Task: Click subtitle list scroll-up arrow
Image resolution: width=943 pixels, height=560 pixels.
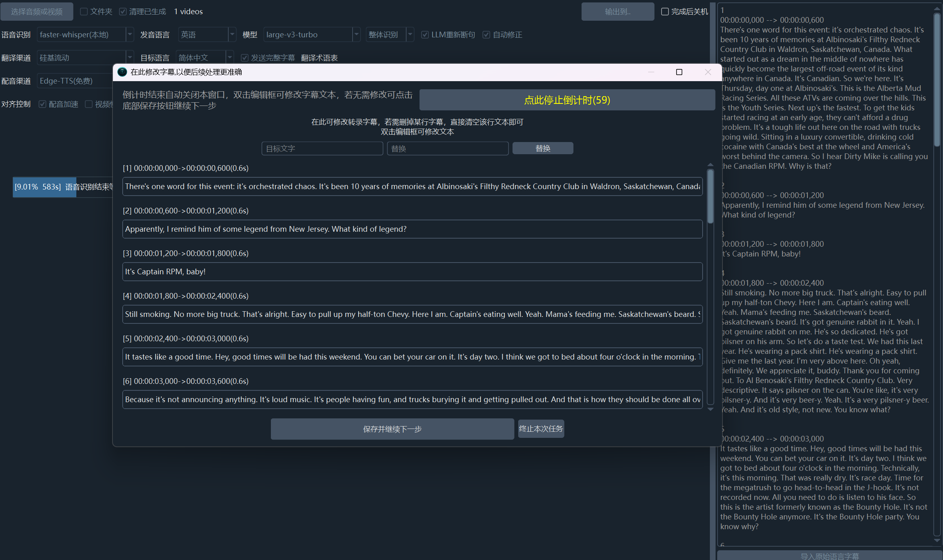Action: point(710,165)
